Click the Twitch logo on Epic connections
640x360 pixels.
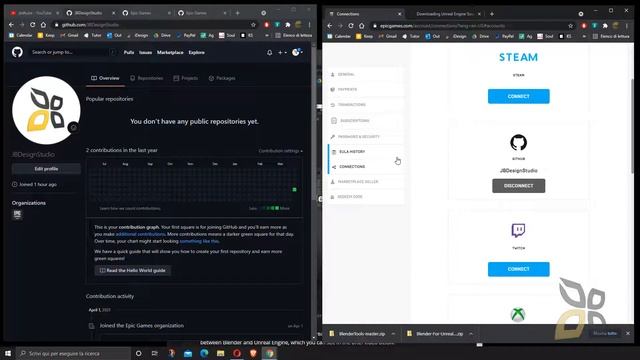click(x=518, y=231)
